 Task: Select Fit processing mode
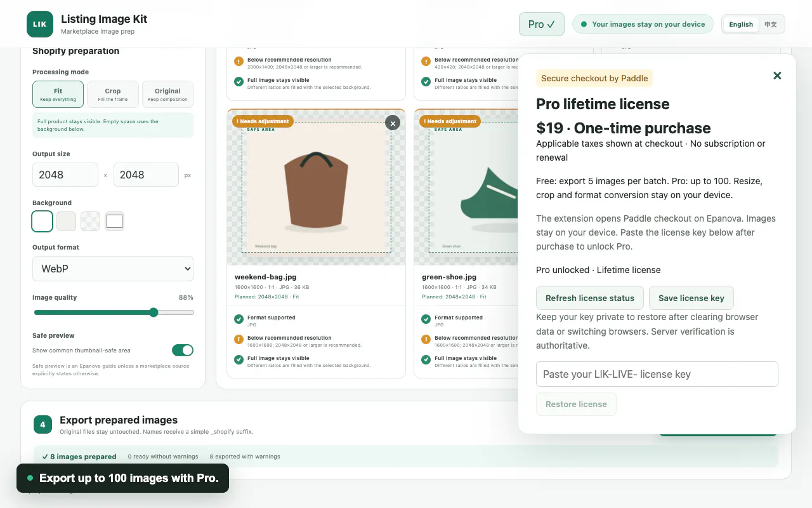(x=58, y=94)
